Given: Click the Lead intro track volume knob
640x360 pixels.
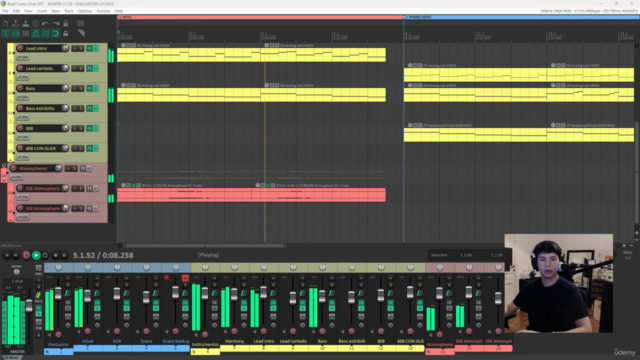Looking at the screenshot, I should [65, 48].
